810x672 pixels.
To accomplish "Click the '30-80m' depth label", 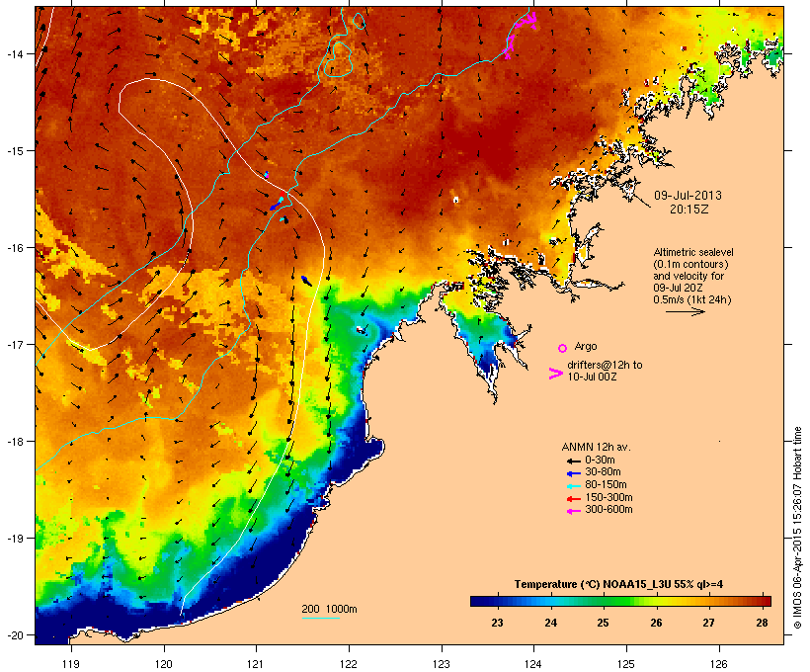I will [603, 472].
